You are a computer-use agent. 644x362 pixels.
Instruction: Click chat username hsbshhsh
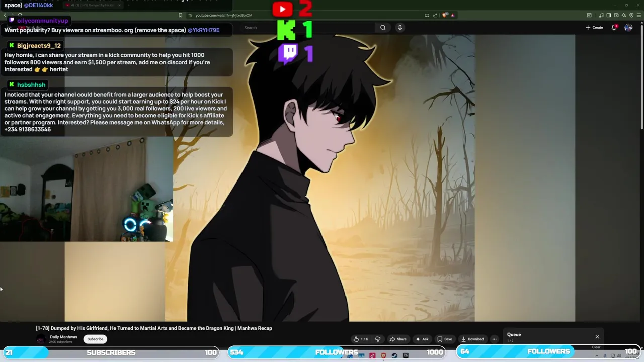tap(31, 85)
